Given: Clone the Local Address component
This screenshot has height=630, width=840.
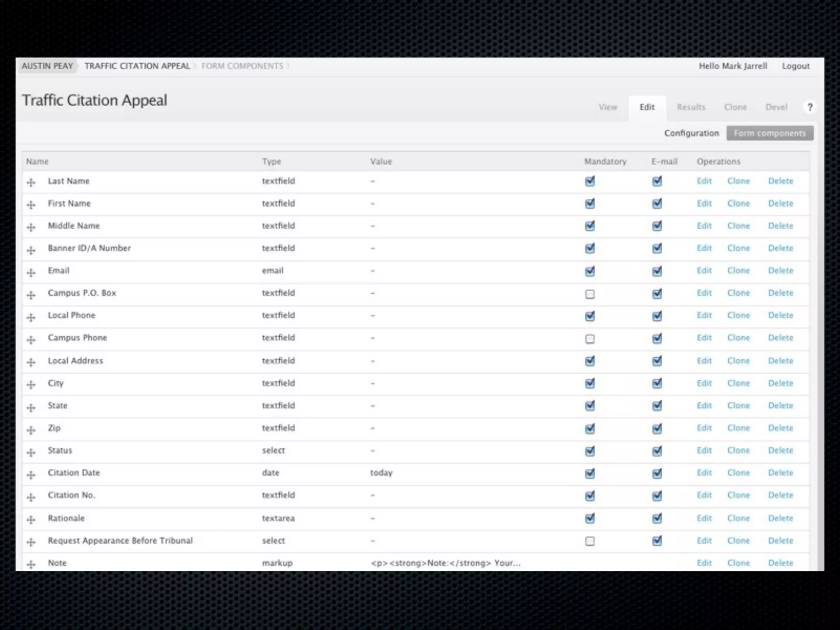Looking at the screenshot, I should pos(738,361).
